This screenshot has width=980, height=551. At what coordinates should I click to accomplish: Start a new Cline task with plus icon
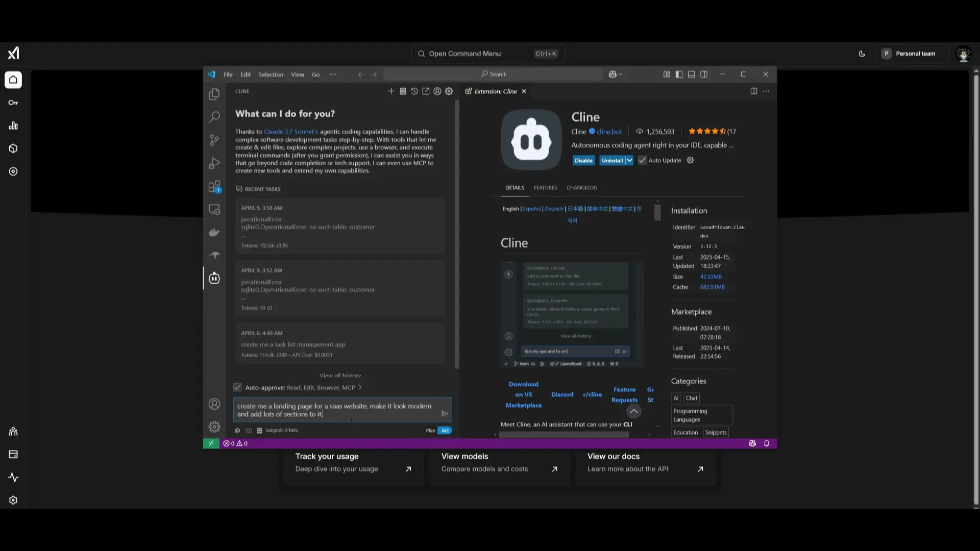point(391,91)
